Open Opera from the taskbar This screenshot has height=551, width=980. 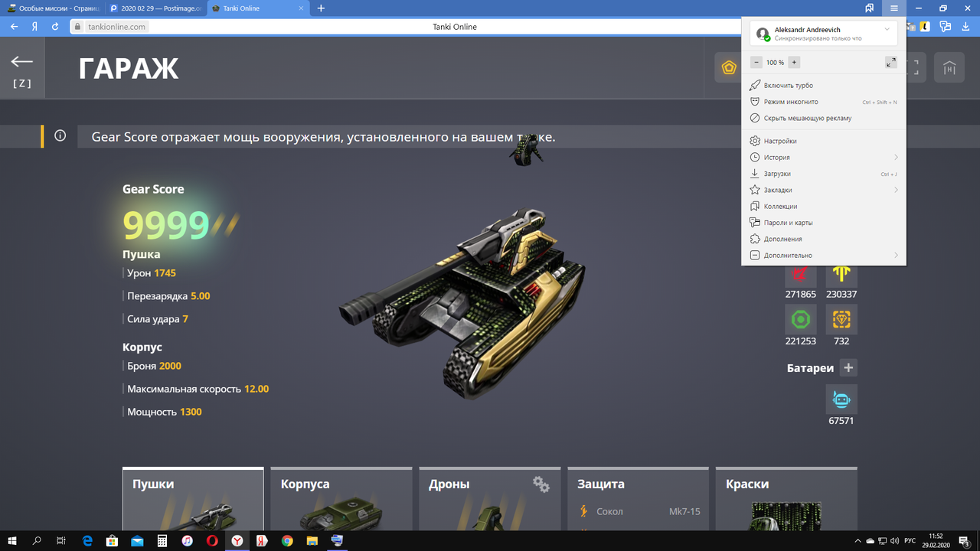point(212,541)
